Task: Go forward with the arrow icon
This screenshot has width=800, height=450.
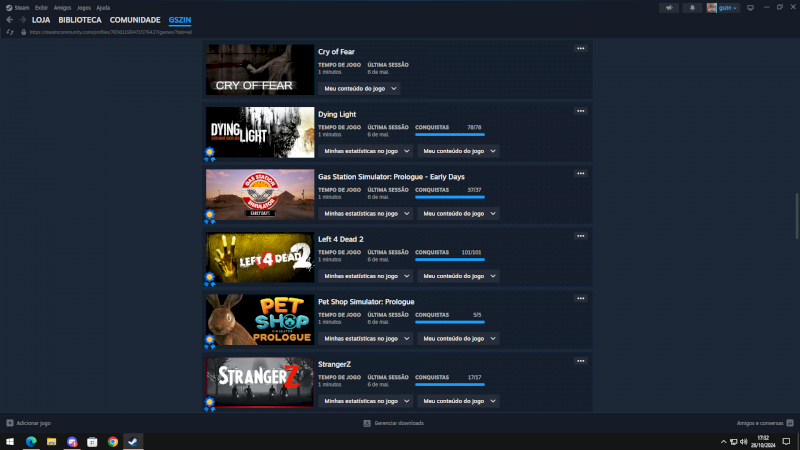Action: tap(22, 20)
